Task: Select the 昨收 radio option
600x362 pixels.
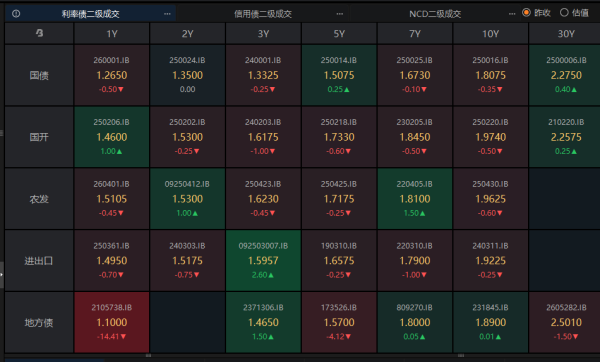Action: point(536,13)
